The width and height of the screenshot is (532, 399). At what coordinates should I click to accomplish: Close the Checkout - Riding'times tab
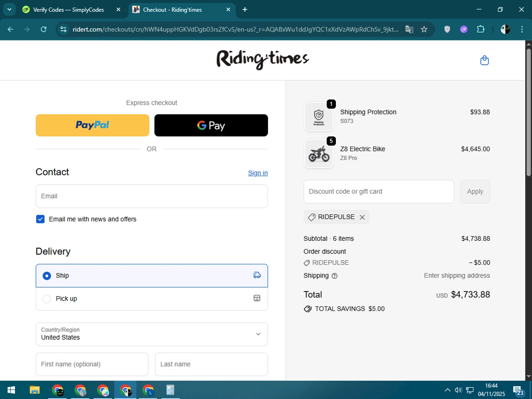click(x=228, y=10)
